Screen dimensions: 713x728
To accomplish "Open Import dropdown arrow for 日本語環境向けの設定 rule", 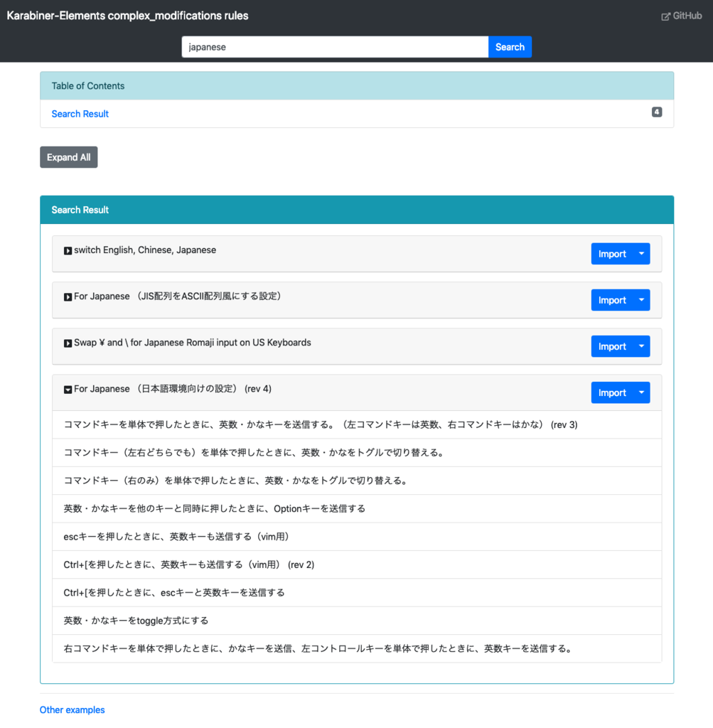I will [x=641, y=392].
